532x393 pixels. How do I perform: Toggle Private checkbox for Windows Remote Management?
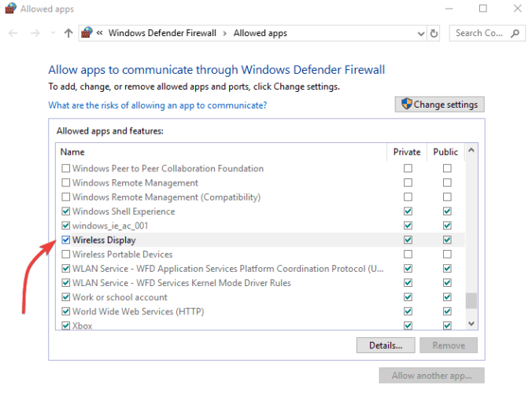point(408,183)
